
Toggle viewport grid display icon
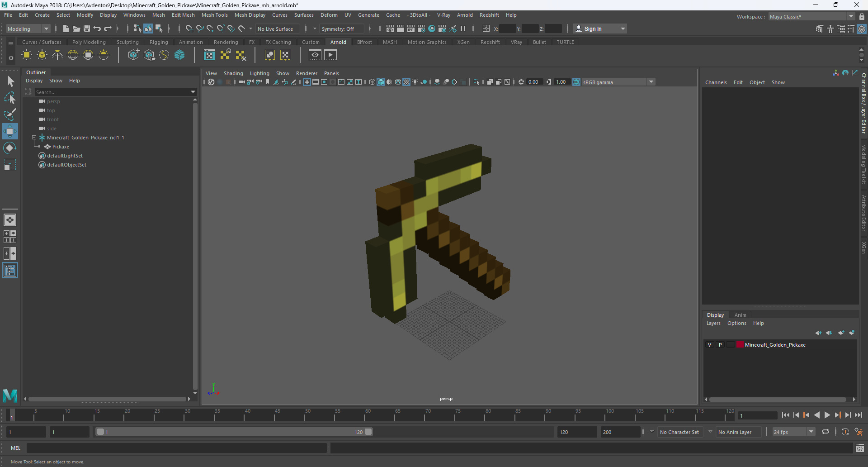coord(307,82)
